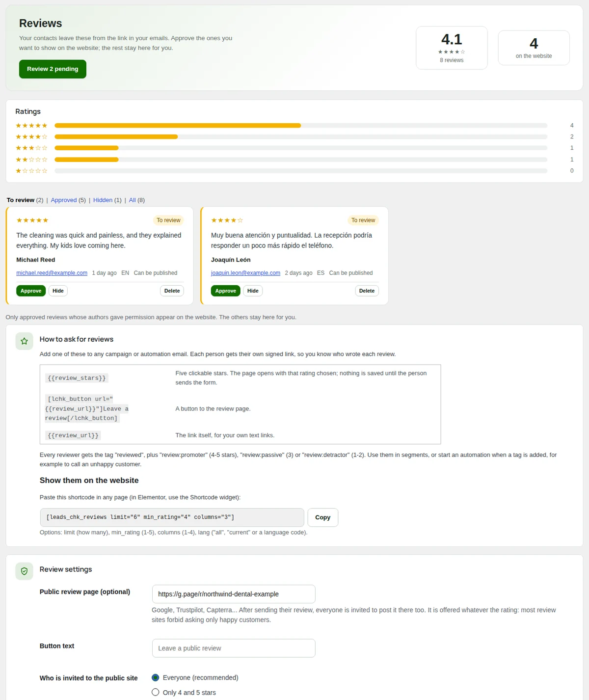Approve Joaquín León's review
The width and height of the screenshot is (589, 700).
pyautogui.click(x=226, y=291)
